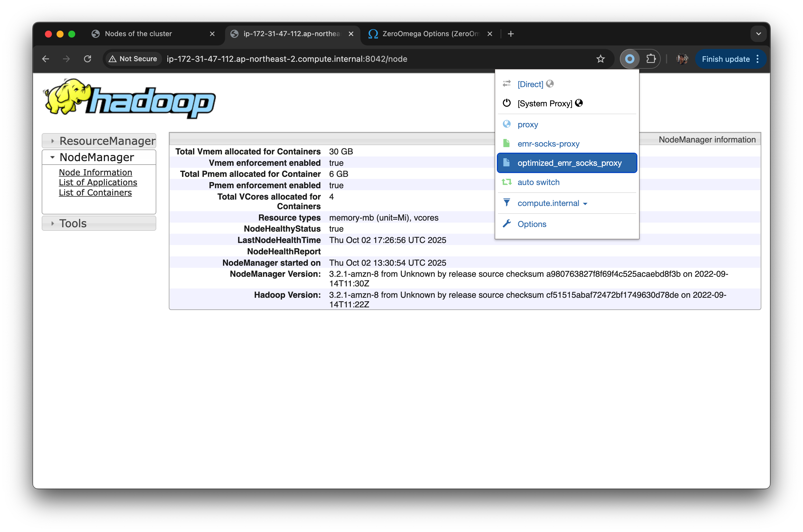Viewport: 803px width, 532px height.
Task: Choose the emr-socks-proxy profile
Action: click(548, 144)
